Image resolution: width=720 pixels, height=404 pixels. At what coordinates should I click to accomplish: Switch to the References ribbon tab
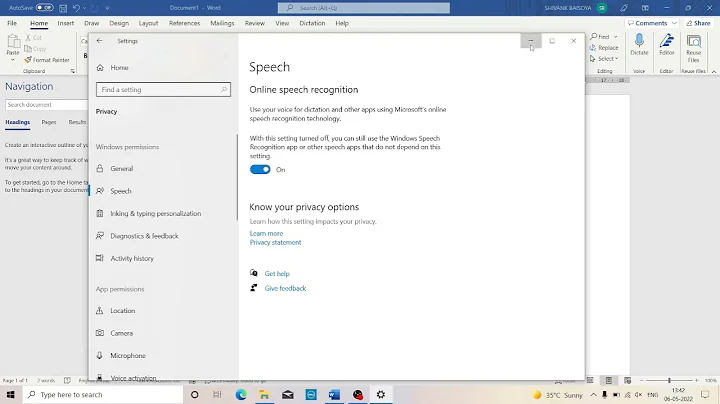185,23
